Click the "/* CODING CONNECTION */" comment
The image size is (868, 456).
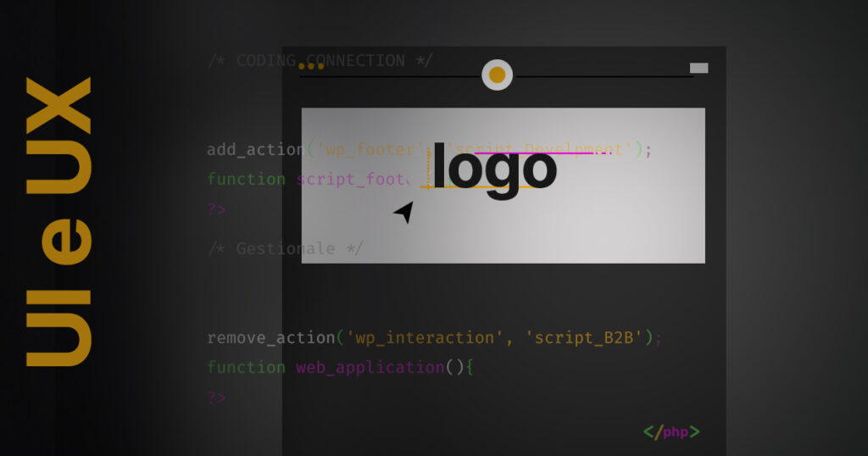[320, 60]
